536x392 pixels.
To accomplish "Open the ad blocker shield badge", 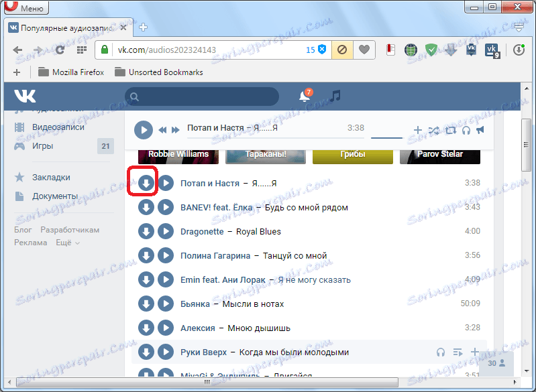I will (x=317, y=50).
